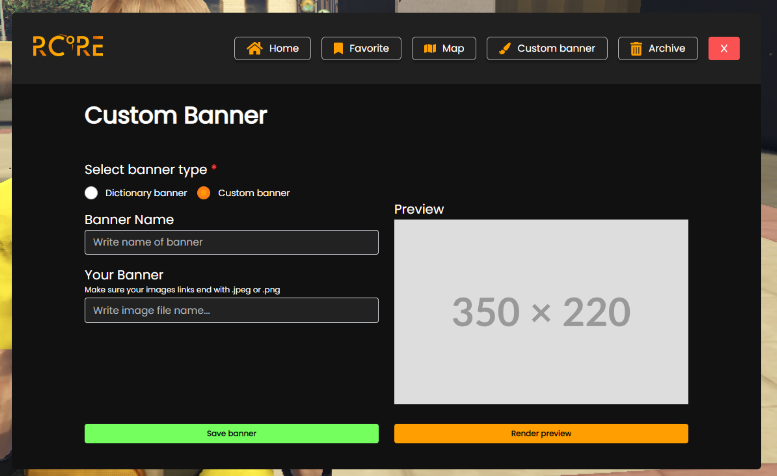Click the 'Banner Name' field label
The image size is (777, 476).
tap(129, 219)
